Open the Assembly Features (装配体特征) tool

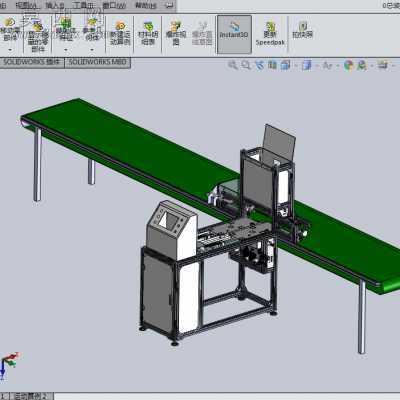click(x=65, y=30)
